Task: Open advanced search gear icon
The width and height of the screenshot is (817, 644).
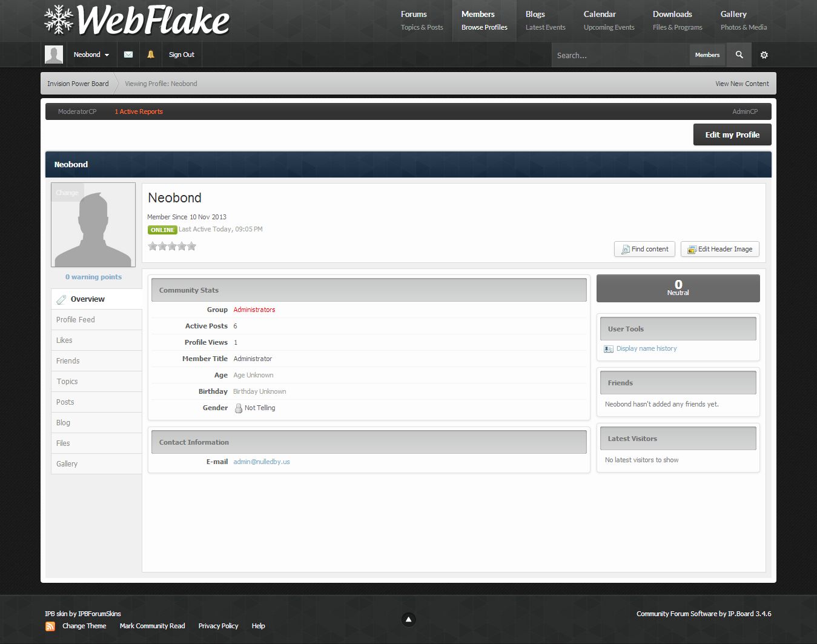Action: (x=764, y=55)
